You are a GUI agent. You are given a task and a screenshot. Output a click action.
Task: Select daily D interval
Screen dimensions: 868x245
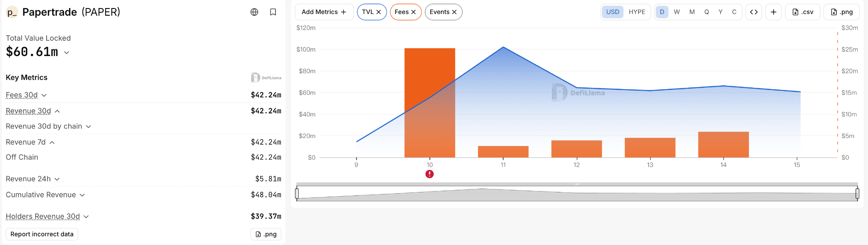coord(662,12)
